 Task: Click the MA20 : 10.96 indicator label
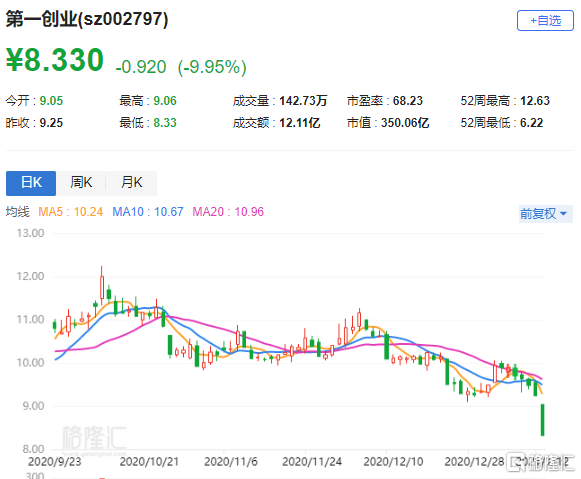point(228,212)
